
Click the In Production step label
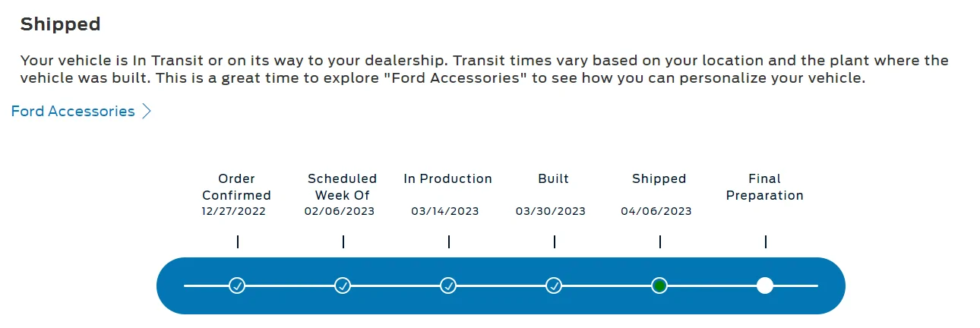[448, 178]
